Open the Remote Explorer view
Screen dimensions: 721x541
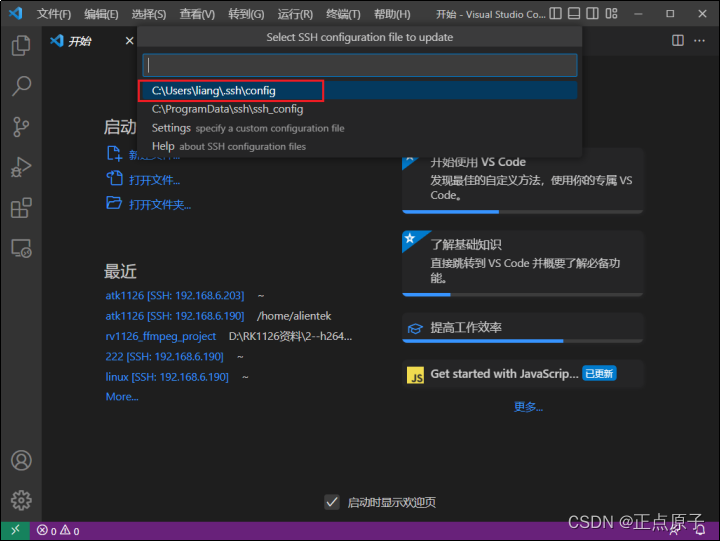pyautogui.click(x=21, y=249)
